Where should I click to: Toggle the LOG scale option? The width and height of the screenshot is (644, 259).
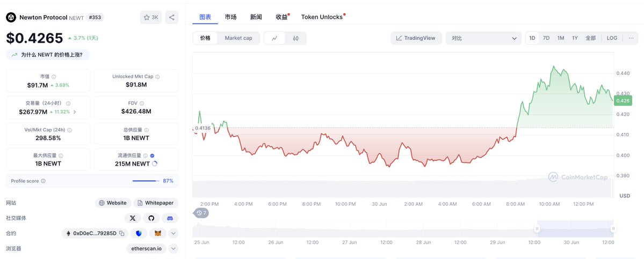(x=612, y=38)
